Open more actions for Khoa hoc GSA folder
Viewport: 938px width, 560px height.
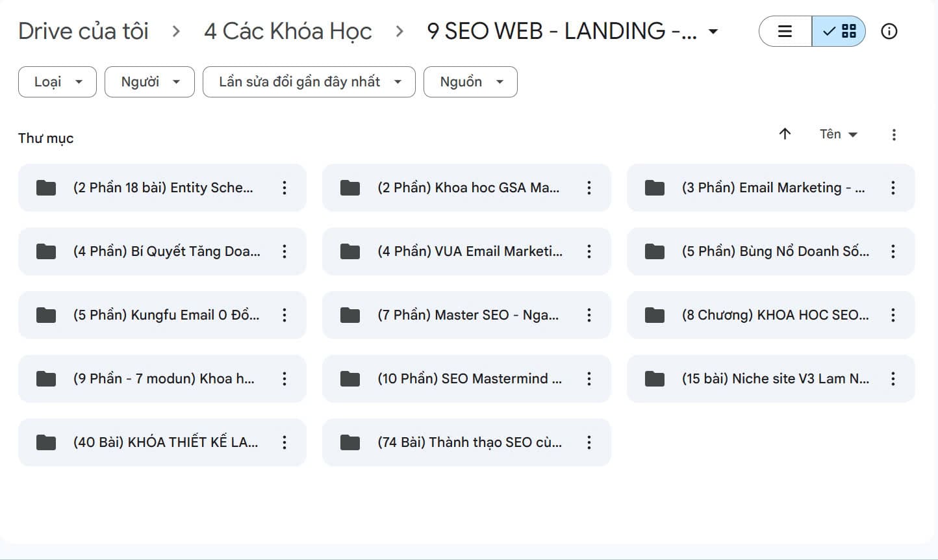point(589,188)
